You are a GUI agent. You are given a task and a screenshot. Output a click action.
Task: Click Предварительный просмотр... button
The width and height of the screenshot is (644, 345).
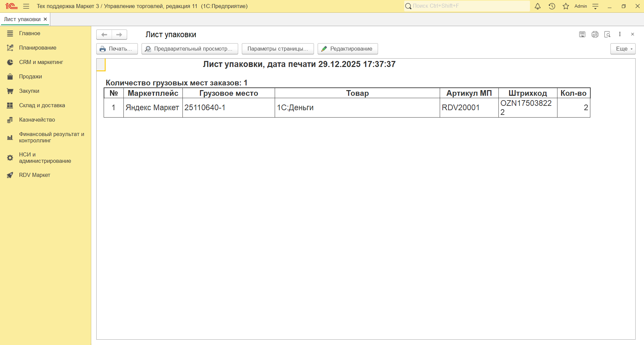click(190, 49)
